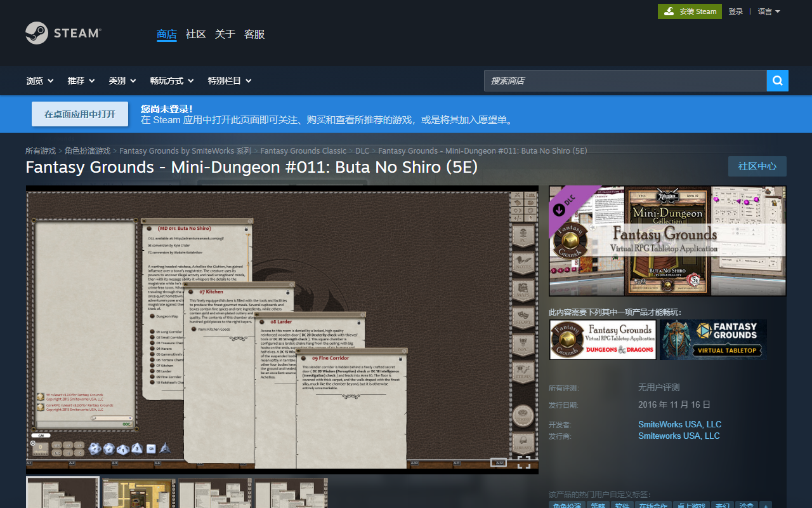Expand the 推荐 menu
This screenshot has width=812, height=508.
(81, 81)
